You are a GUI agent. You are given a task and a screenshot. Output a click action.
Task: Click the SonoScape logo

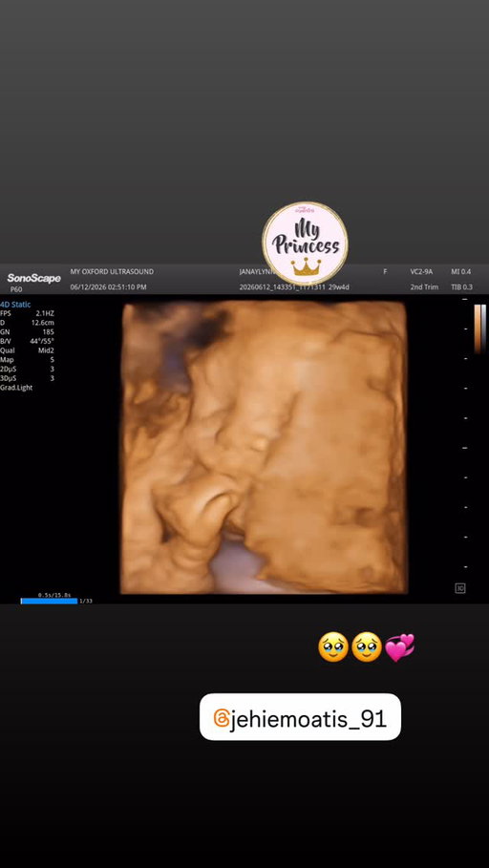point(33,278)
